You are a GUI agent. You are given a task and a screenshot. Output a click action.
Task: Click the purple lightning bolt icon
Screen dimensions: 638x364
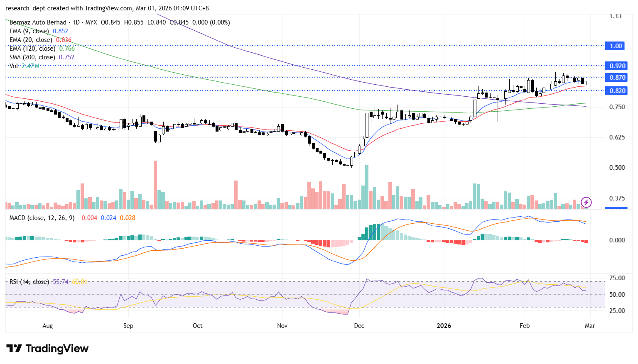(586, 202)
